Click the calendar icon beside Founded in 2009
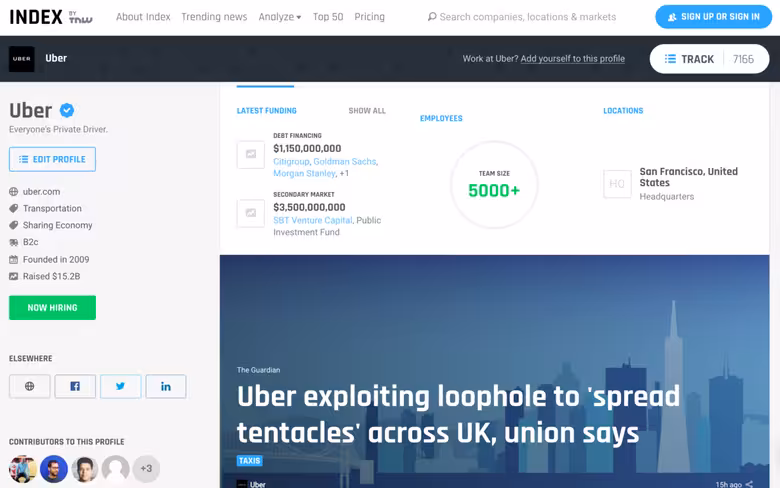 pos(13,259)
